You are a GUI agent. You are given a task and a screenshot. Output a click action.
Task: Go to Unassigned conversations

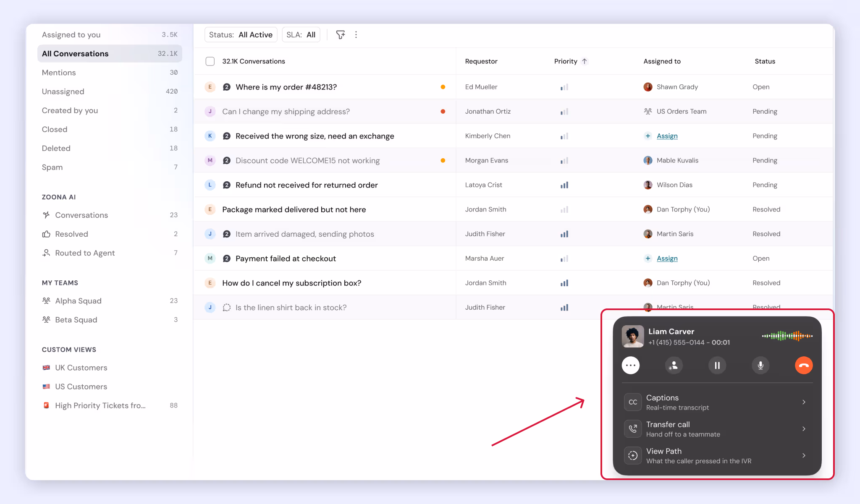pos(110,91)
